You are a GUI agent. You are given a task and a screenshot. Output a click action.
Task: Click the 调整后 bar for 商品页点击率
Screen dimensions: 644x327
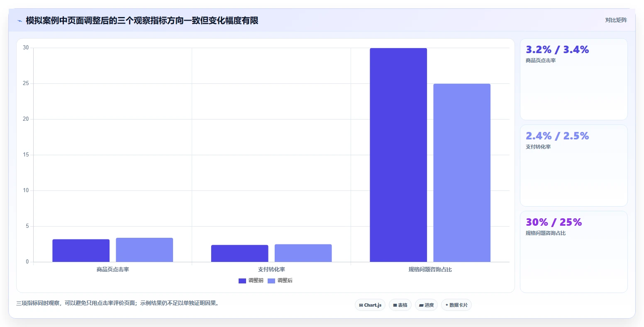click(144, 250)
